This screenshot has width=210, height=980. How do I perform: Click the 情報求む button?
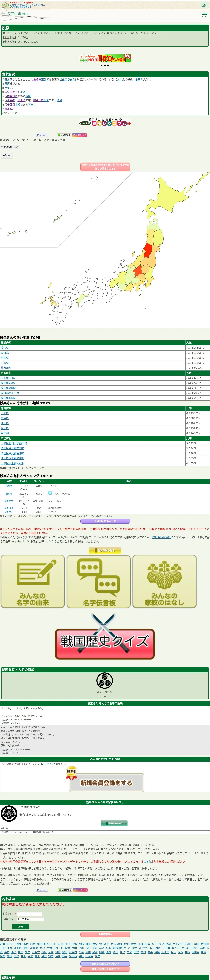coord(7,155)
